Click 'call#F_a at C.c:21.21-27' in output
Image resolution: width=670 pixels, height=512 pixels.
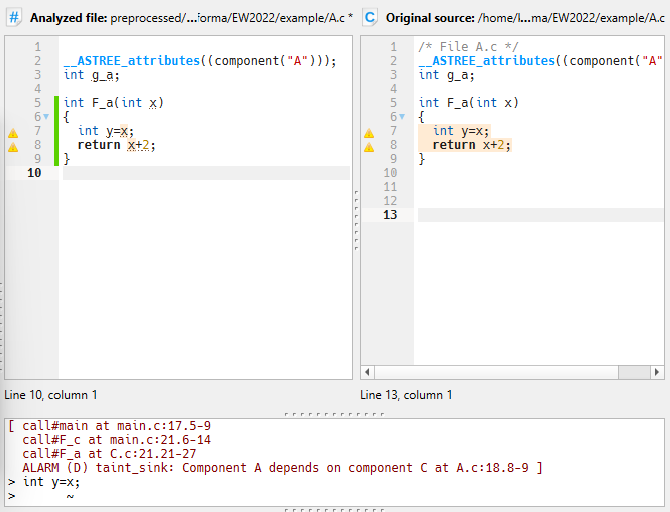109,453
